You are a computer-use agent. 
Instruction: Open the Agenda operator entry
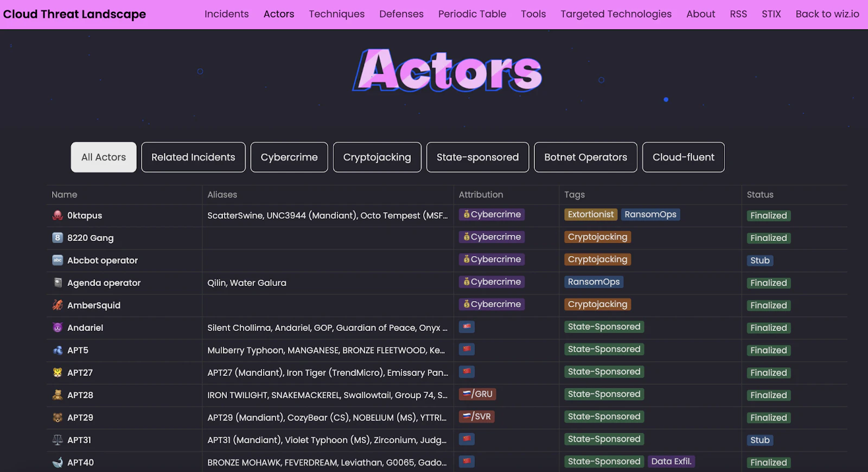point(104,283)
